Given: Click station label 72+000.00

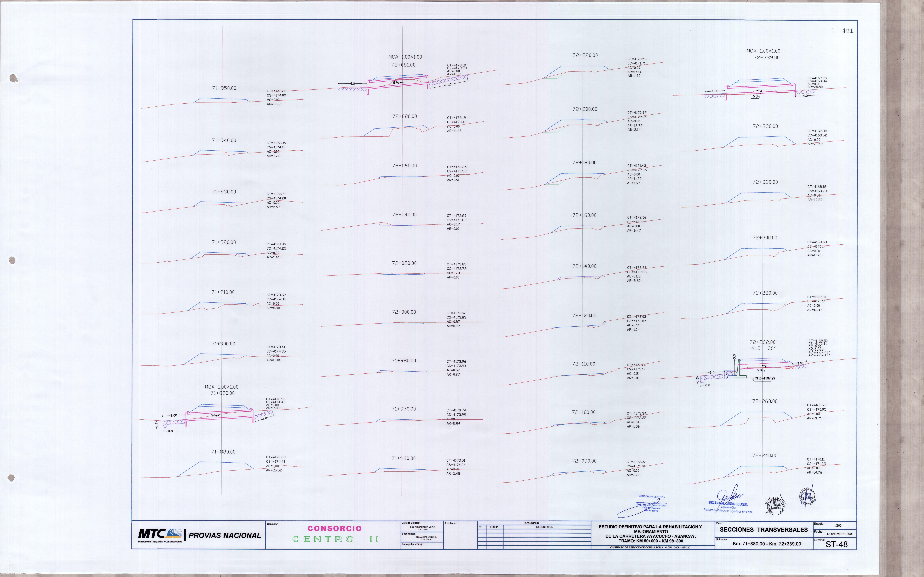Looking at the screenshot, I should [x=404, y=312].
